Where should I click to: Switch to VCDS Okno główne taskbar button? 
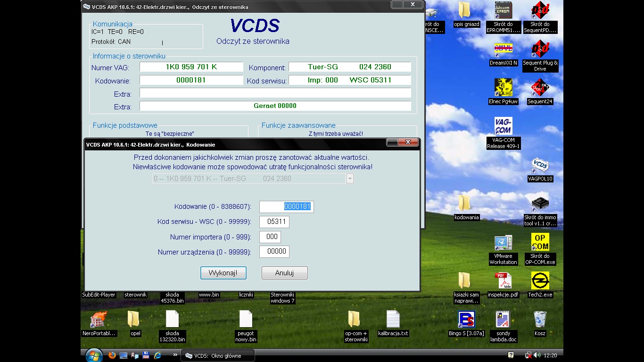click(218, 355)
